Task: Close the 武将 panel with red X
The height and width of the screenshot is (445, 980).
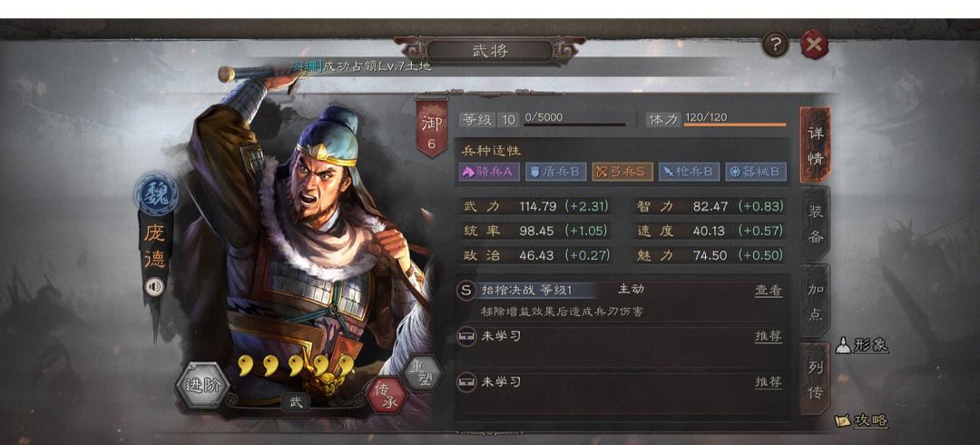Action: (x=814, y=44)
